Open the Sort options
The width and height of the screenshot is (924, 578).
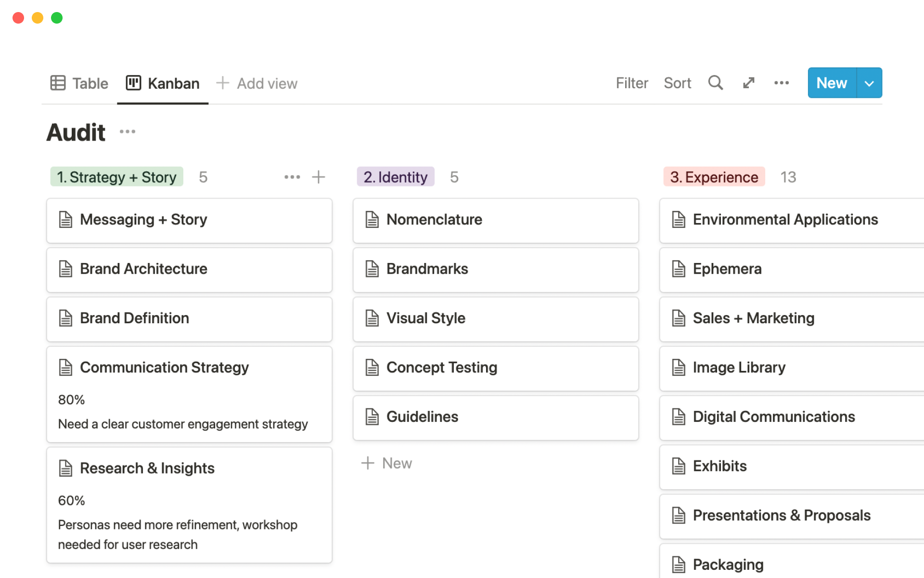[x=677, y=83]
